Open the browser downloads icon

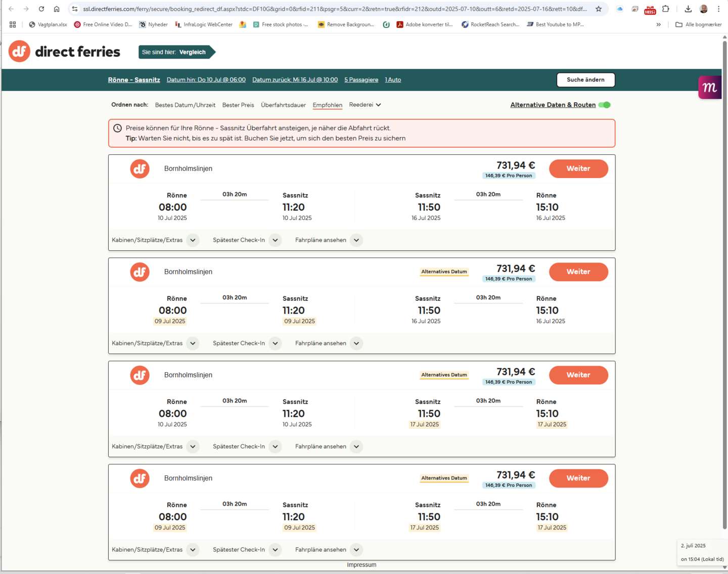click(x=688, y=9)
